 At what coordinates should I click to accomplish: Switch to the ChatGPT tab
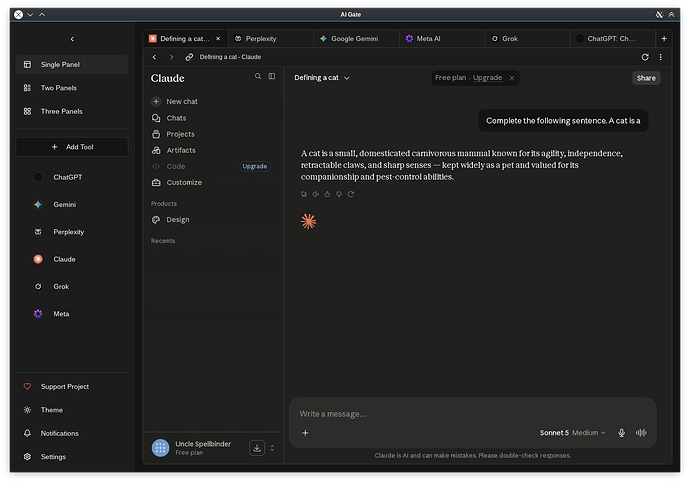point(612,39)
